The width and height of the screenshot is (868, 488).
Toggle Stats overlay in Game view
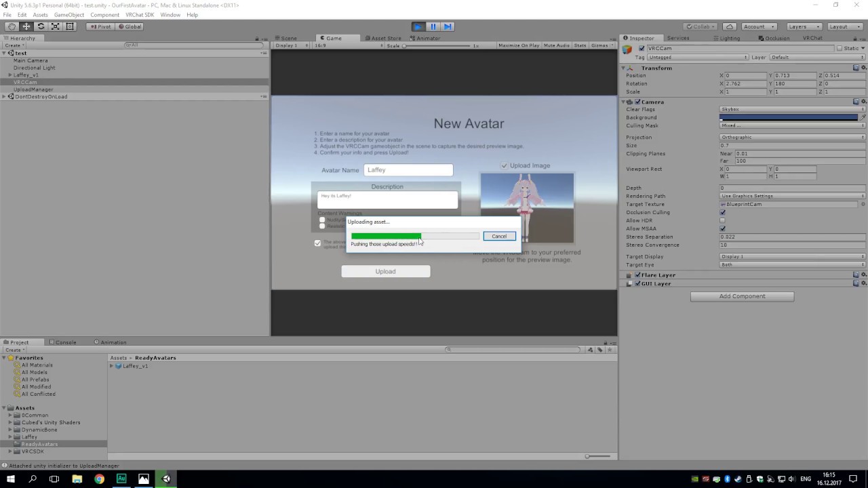click(580, 45)
